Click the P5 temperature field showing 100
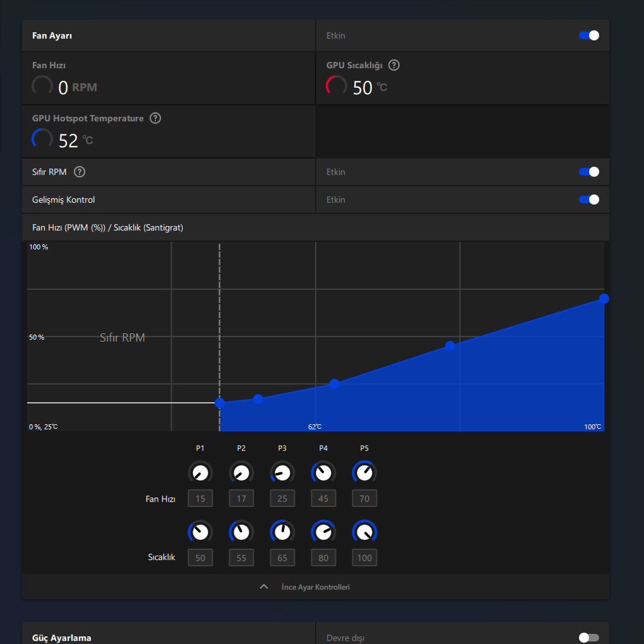Viewport: 644px width, 644px height. click(x=365, y=558)
